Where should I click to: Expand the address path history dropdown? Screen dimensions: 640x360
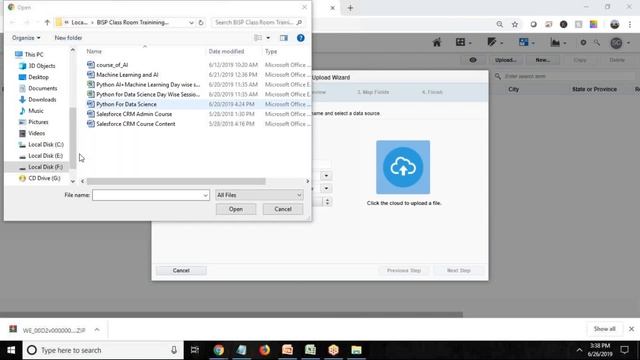pyautogui.click(x=191, y=22)
